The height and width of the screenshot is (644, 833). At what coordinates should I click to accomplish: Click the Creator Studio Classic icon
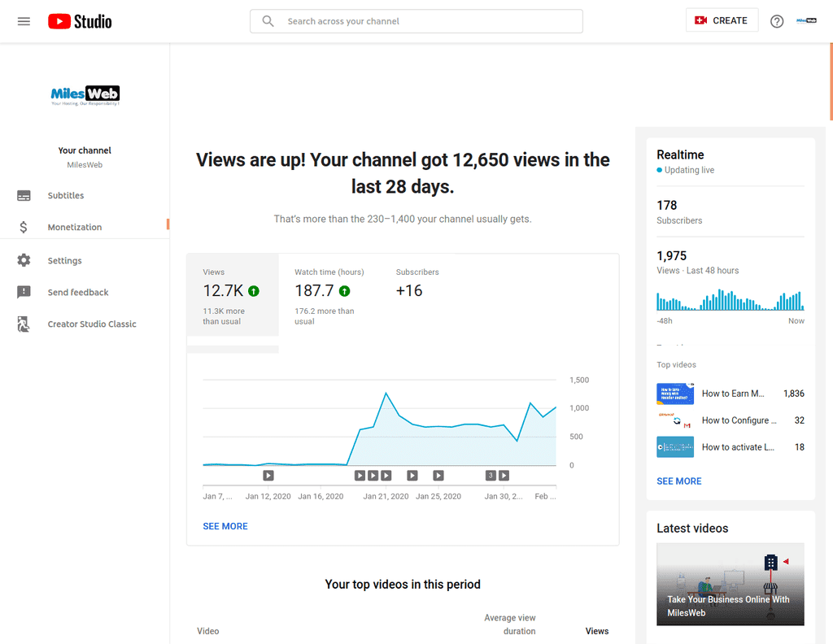(24, 324)
